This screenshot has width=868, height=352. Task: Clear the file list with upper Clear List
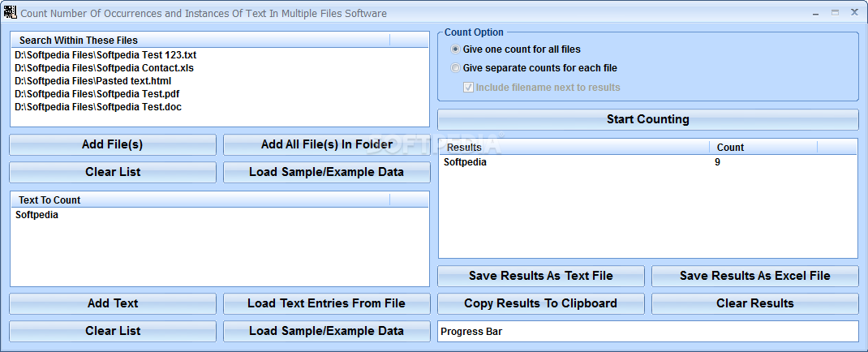[113, 172]
